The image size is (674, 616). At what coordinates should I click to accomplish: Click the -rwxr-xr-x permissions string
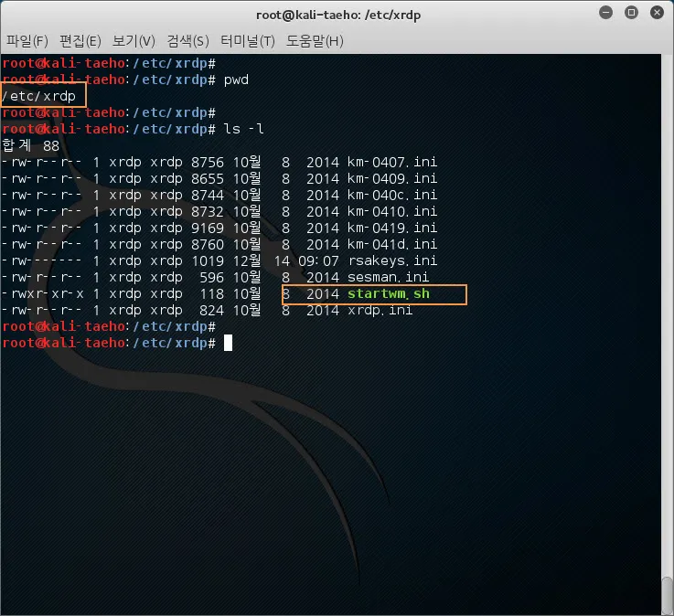tap(43, 293)
